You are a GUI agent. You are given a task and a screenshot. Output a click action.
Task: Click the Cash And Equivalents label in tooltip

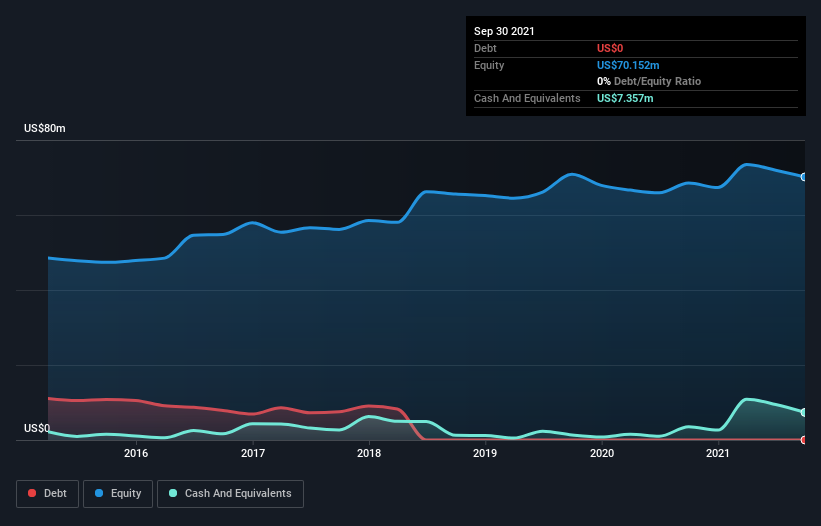[527, 98]
